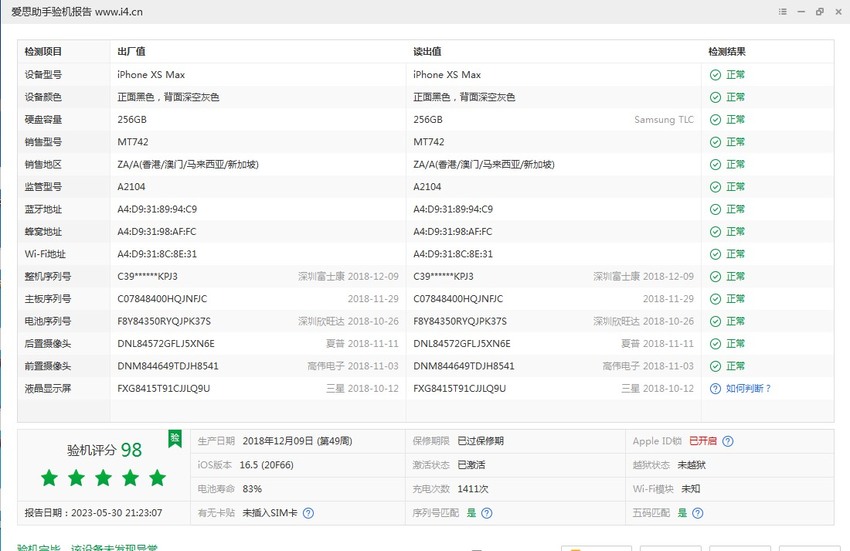This screenshot has width=850, height=551.
Task: Click the green check icon for Wi-Fi地址
Action: (x=716, y=254)
